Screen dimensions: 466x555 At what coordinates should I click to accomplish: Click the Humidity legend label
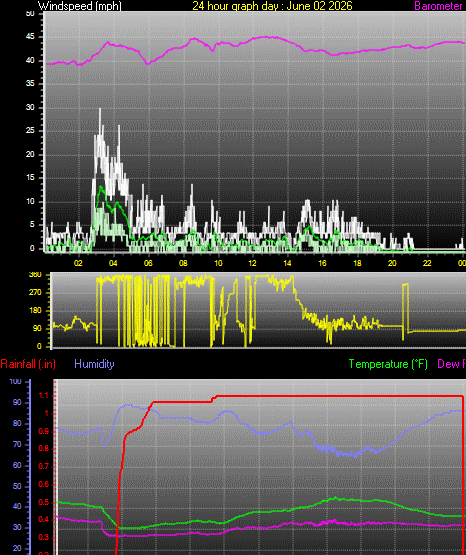click(x=94, y=364)
